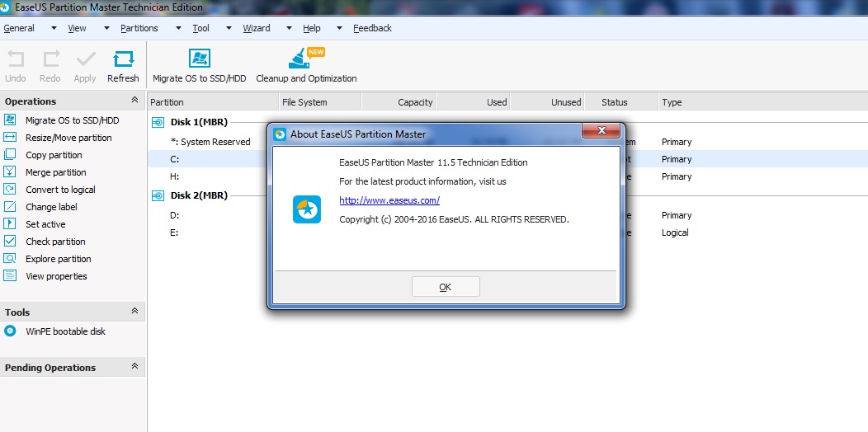The height and width of the screenshot is (432, 868).
Task: Click OK in About dialog
Action: pos(446,287)
